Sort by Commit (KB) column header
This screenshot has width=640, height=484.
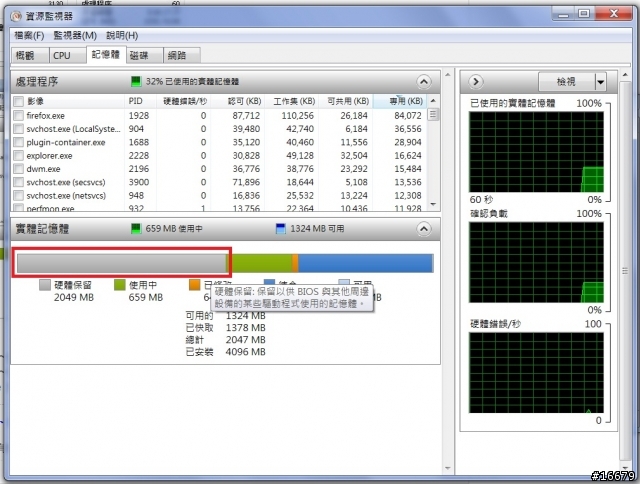click(238, 101)
